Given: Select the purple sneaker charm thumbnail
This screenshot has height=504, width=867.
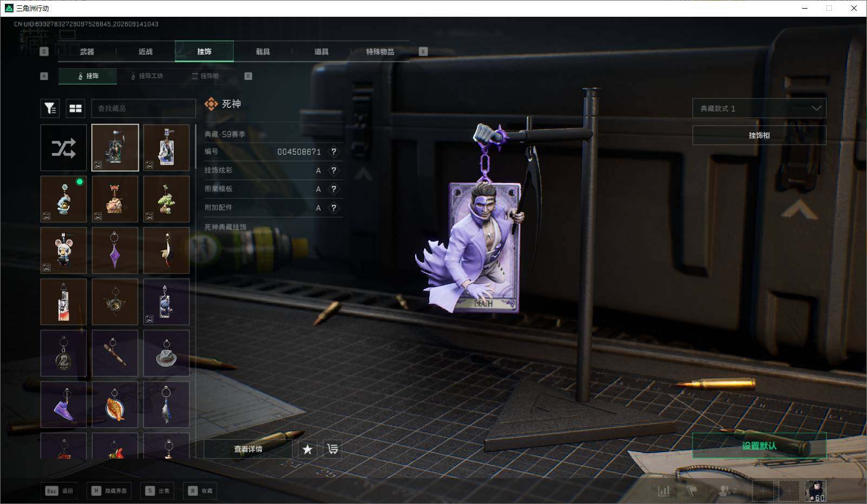Looking at the screenshot, I should (63, 404).
